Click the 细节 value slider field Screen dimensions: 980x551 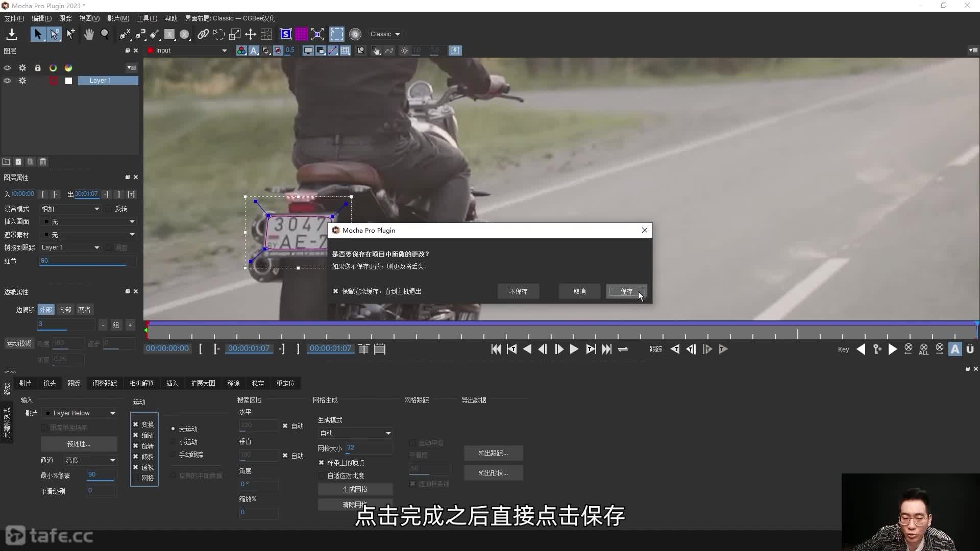point(88,261)
